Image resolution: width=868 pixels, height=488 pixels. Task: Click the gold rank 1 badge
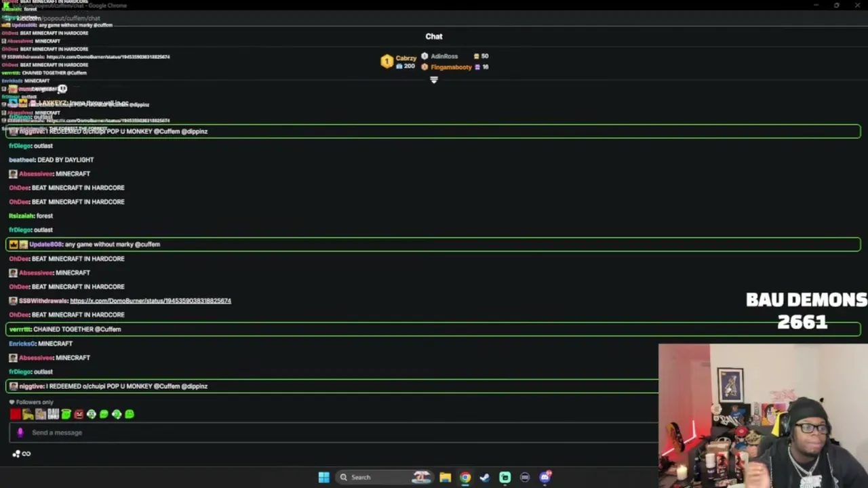(387, 62)
